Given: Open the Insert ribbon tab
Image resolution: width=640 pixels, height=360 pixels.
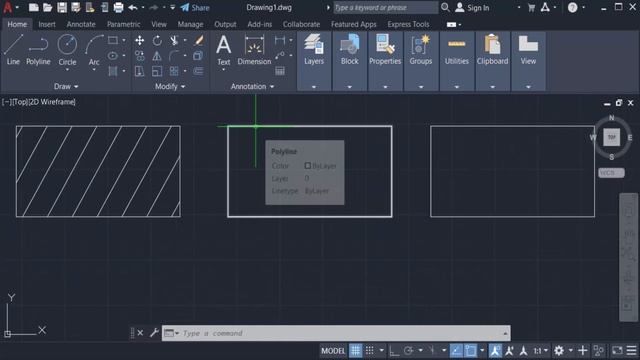Looking at the screenshot, I should point(47,24).
